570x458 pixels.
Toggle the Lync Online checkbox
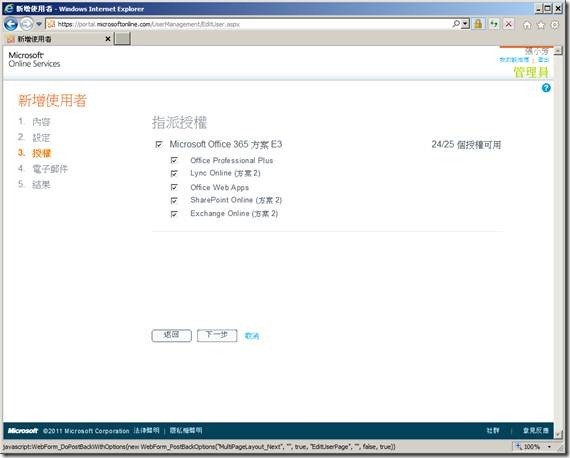tap(174, 173)
